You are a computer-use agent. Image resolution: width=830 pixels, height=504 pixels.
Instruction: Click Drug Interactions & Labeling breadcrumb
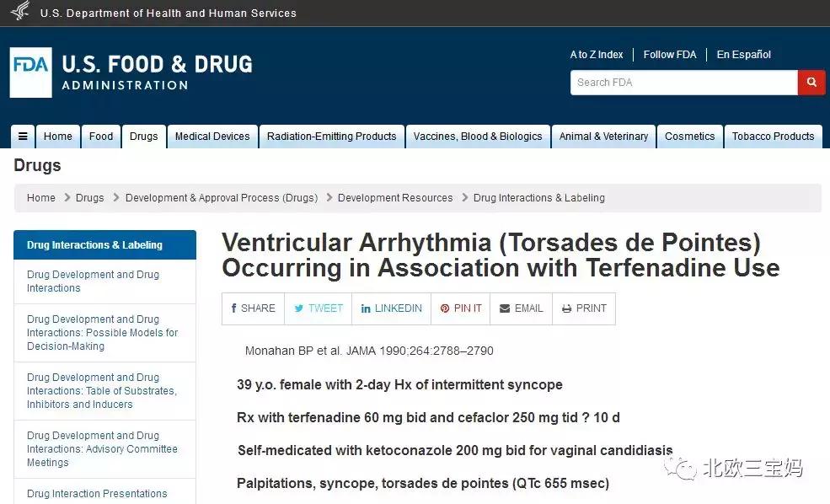[538, 198]
